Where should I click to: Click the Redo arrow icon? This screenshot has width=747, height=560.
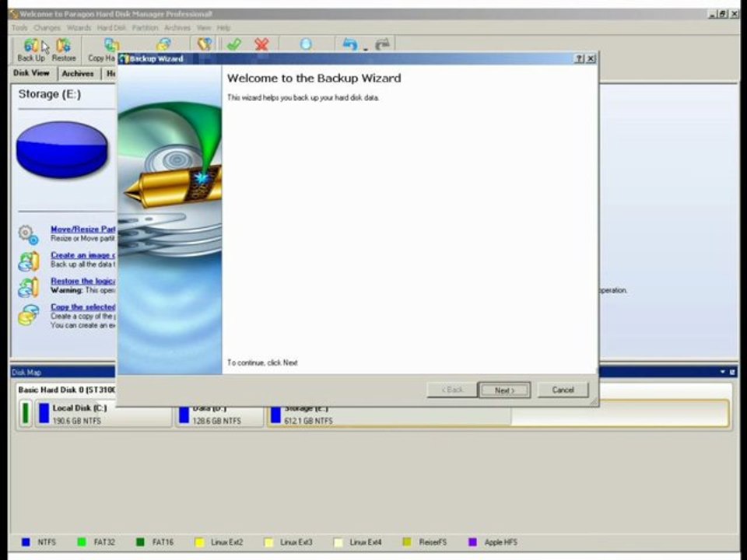click(383, 45)
